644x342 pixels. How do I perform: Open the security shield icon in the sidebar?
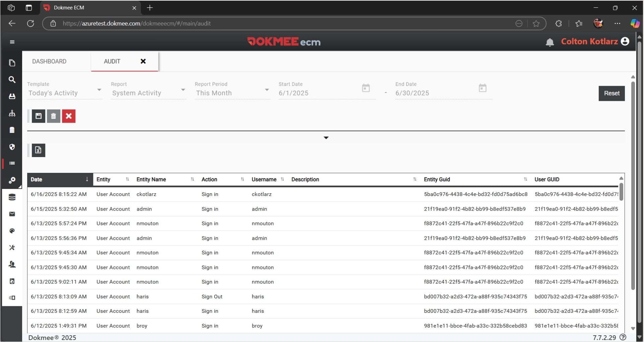click(x=12, y=147)
